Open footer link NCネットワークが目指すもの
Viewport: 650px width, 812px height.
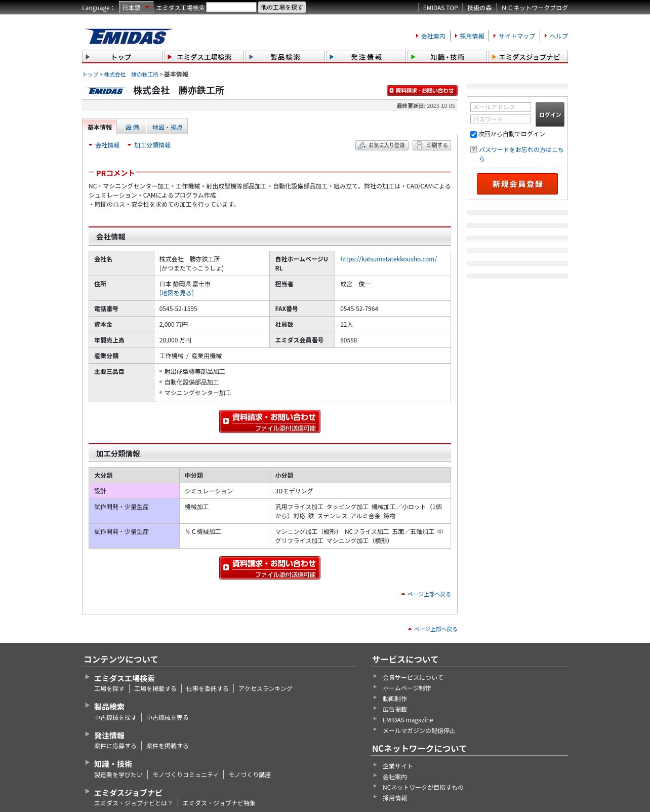click(x=423, y=787)
